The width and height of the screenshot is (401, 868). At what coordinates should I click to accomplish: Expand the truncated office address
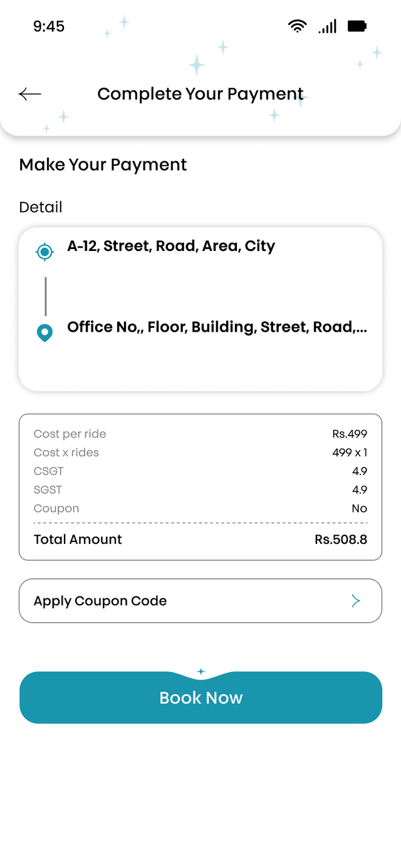coord(219,327)
